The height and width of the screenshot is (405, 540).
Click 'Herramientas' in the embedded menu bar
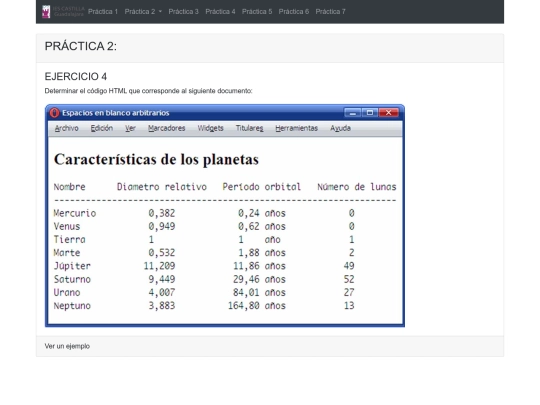point(297,128)
